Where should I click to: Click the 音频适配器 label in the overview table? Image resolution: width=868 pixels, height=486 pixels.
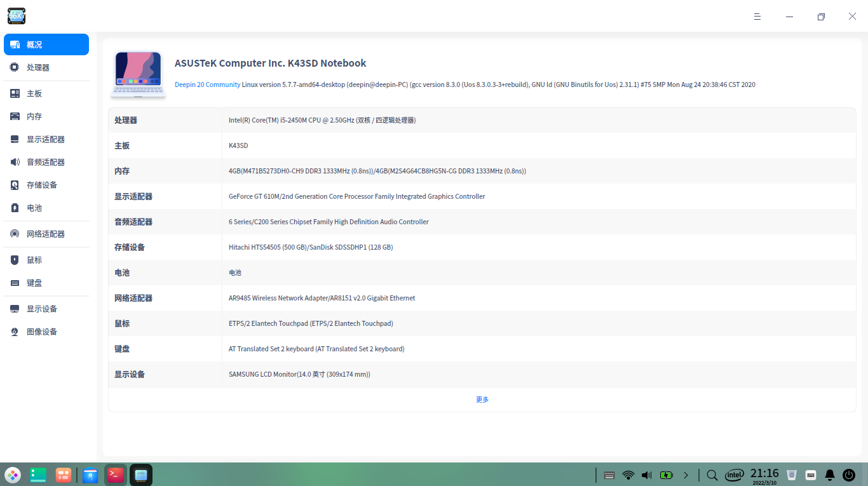coord(133,222)
